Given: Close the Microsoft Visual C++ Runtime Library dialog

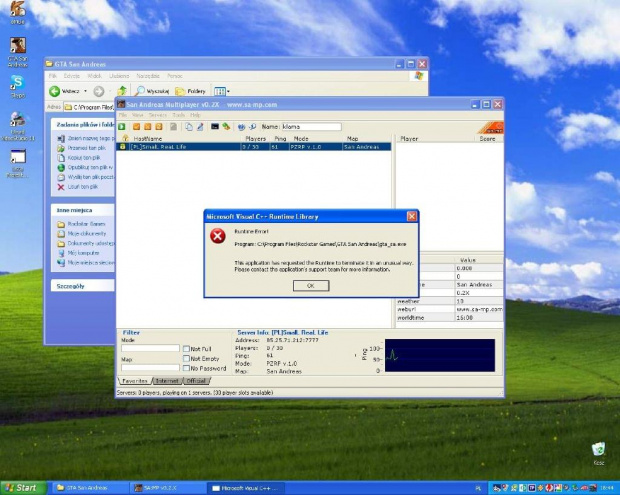Looking at the screenshot, I should pos(412,216).
